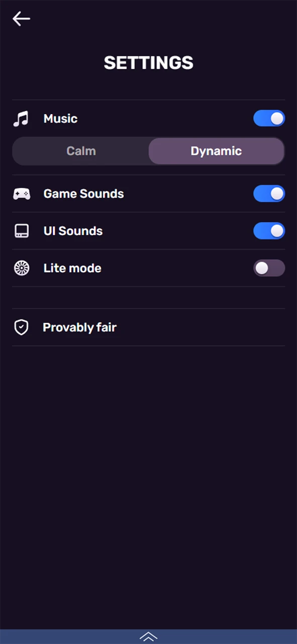Click the music note icon
This screenshot has width=297, height=644.
tap(21, 118)
